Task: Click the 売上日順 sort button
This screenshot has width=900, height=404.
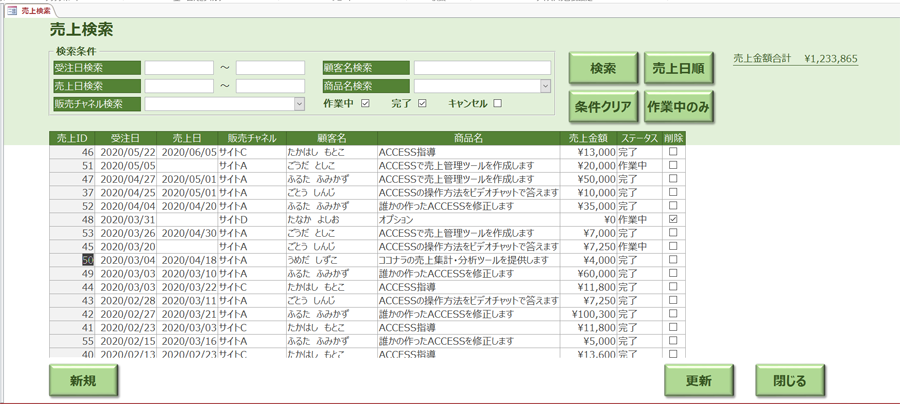Action: click(677, 68)
